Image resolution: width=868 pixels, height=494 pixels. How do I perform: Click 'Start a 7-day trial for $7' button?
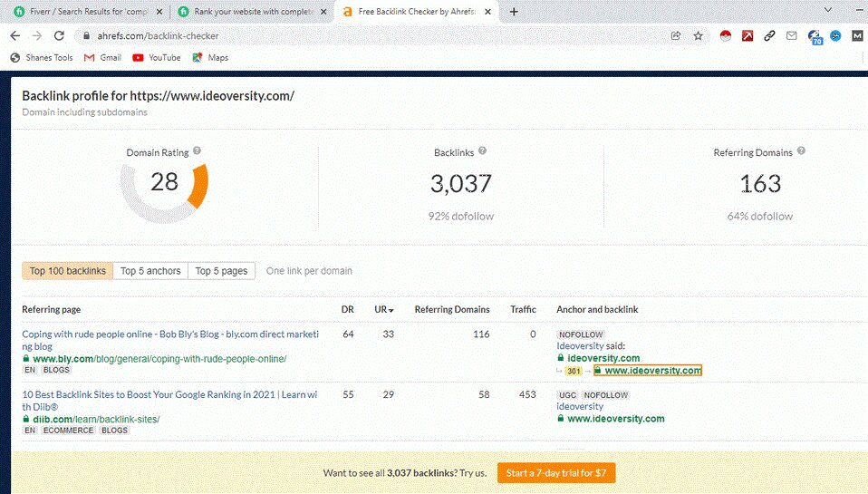(x=556, y=473)
